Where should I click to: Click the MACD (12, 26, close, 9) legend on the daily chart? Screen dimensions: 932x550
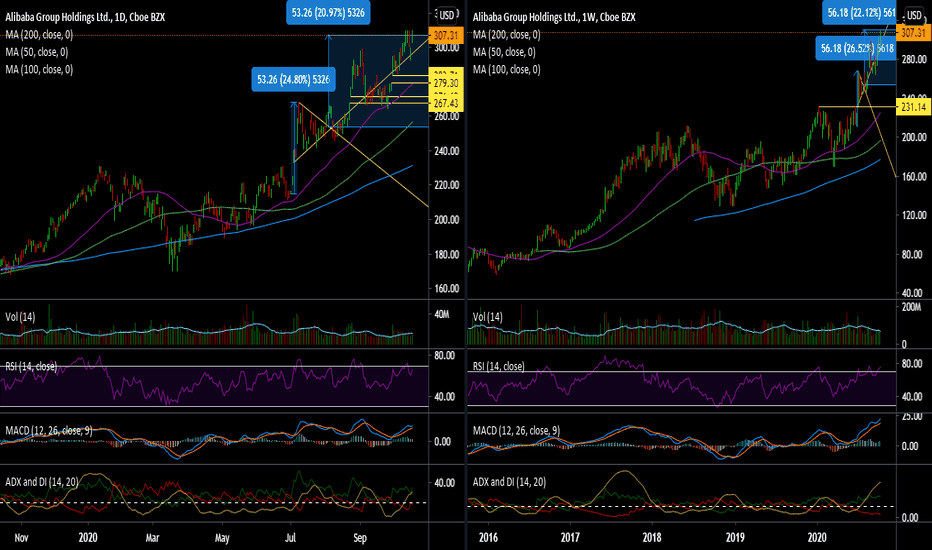pos(49,430)
